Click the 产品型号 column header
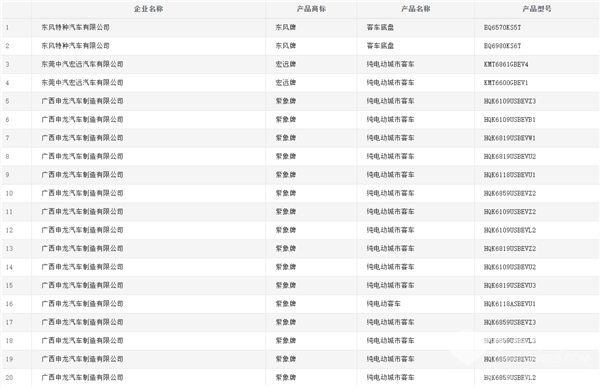Screen dimensions: 600x387 [x=537, y=9]
